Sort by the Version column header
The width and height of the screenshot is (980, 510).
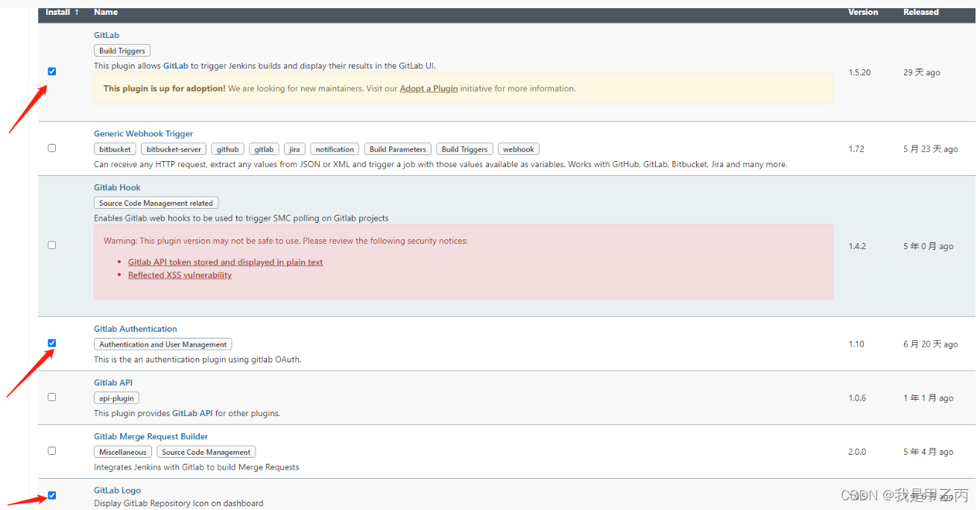(x=863, y=12)
